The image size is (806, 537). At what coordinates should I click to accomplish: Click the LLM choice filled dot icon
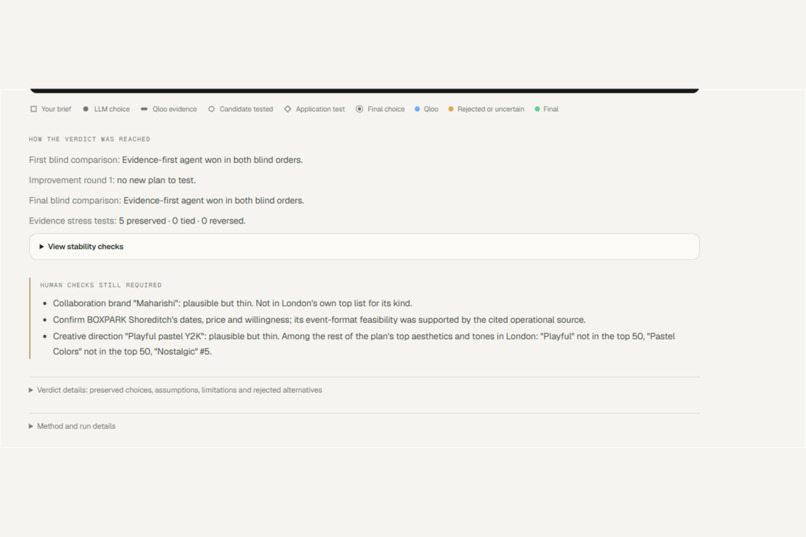point(86,109)
